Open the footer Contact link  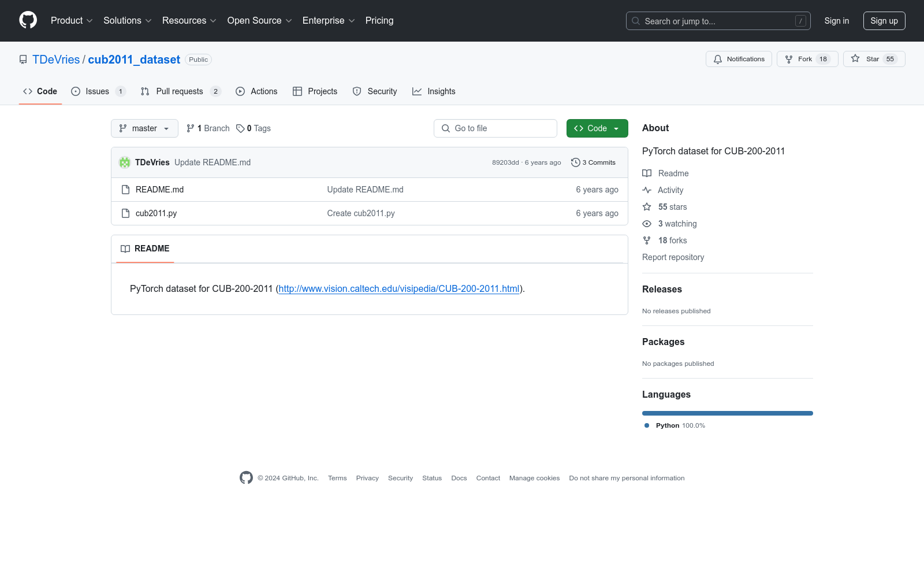point(488,478)
